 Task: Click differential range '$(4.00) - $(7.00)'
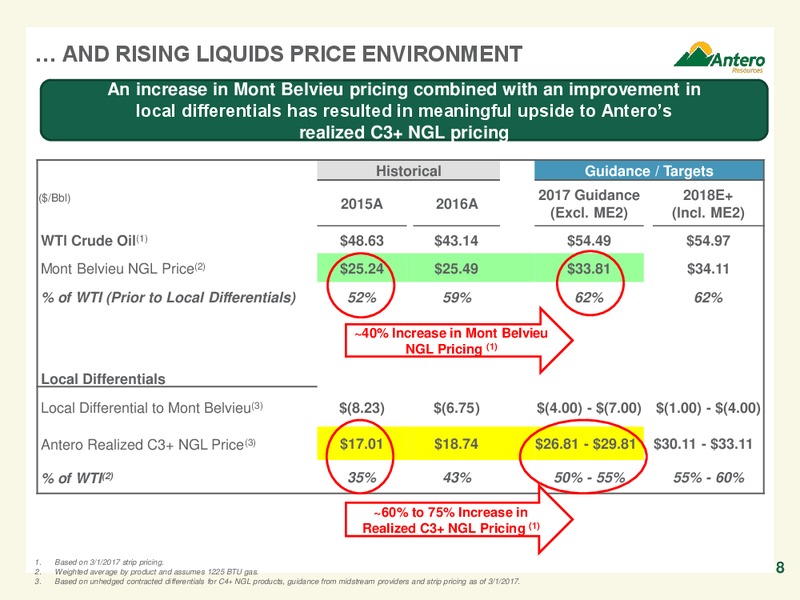point(589,408)
